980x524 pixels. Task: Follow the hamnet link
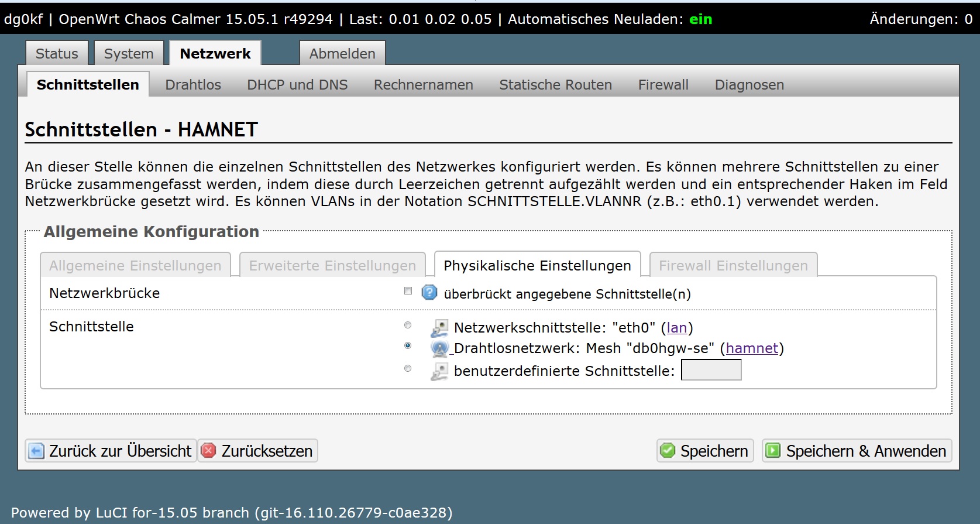click(x=752, y=348)
